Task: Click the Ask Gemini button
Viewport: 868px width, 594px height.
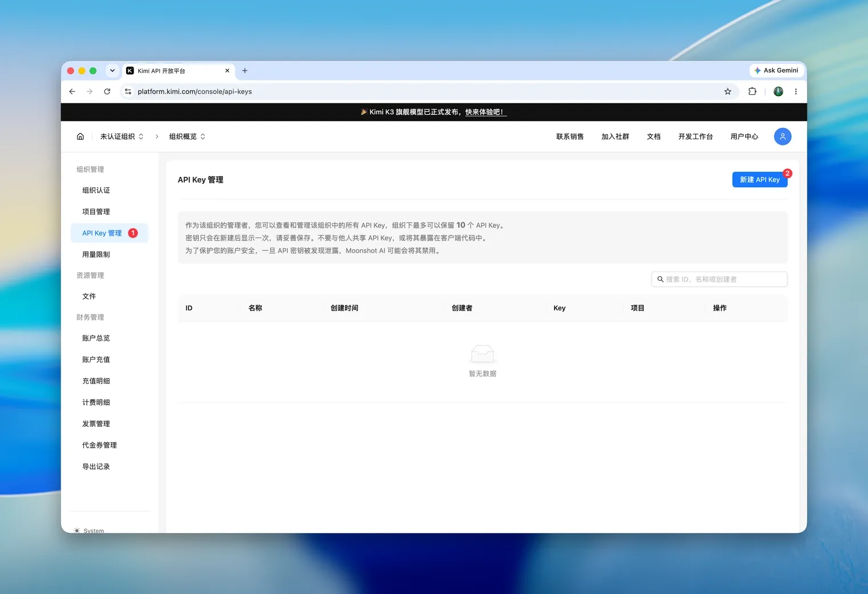Action: coord(777,70)
